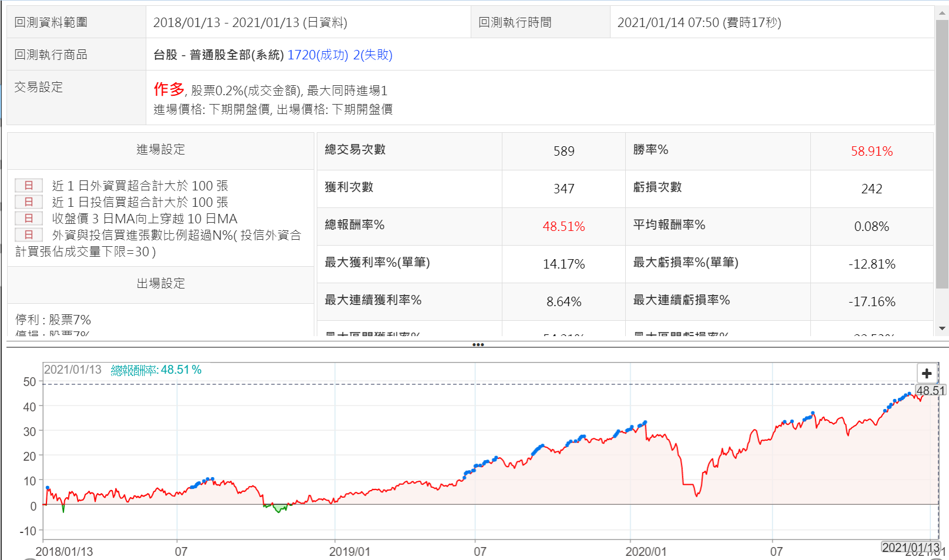Click the plus button on the chart
This screenshot has width=949, height=560.
pyautogui.click(x=927, y=373)
